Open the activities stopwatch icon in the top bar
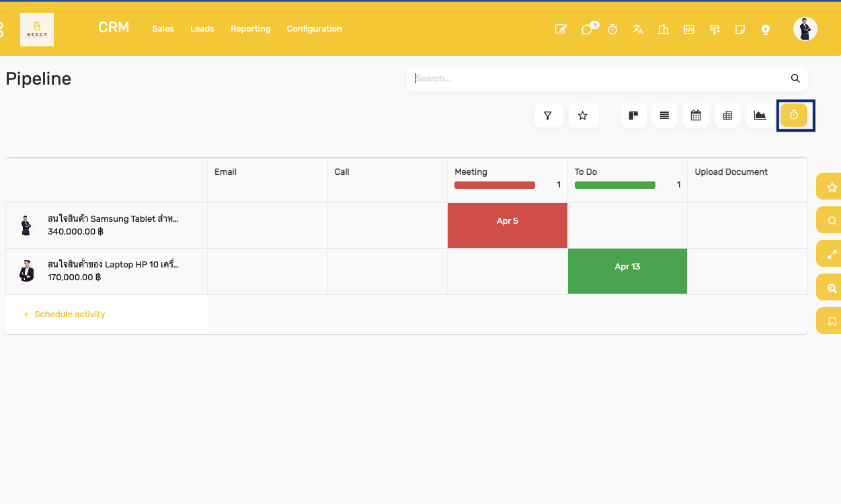This screenshot has height=504, width=841. coord(612,29)
